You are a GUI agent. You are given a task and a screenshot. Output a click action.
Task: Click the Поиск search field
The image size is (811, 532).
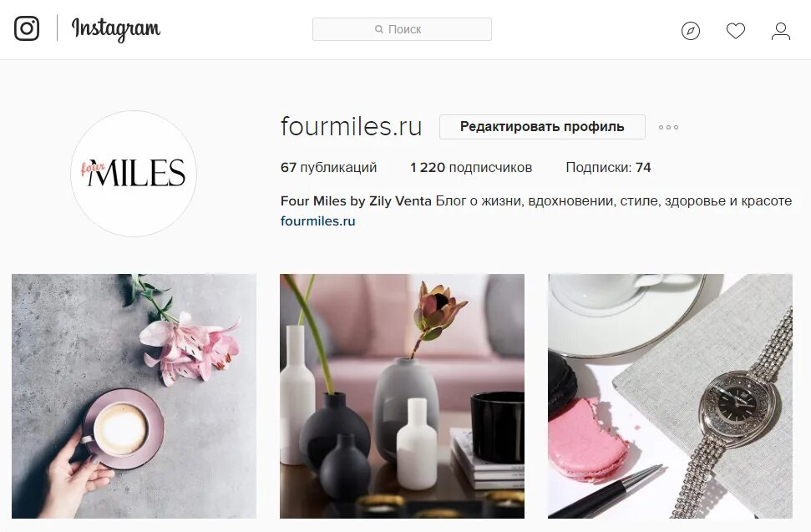pos(402,29)
